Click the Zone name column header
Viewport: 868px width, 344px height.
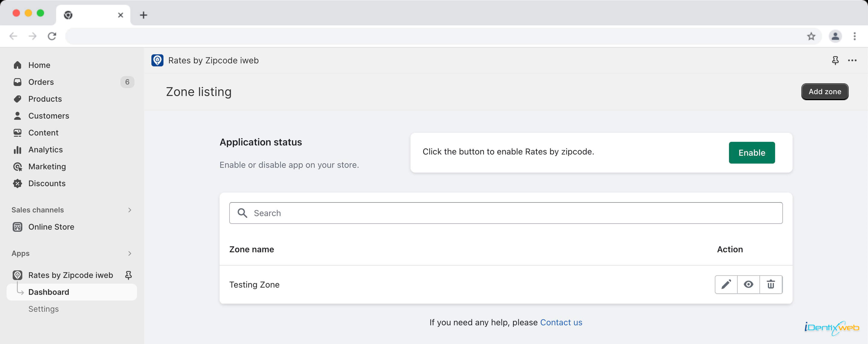252,249
